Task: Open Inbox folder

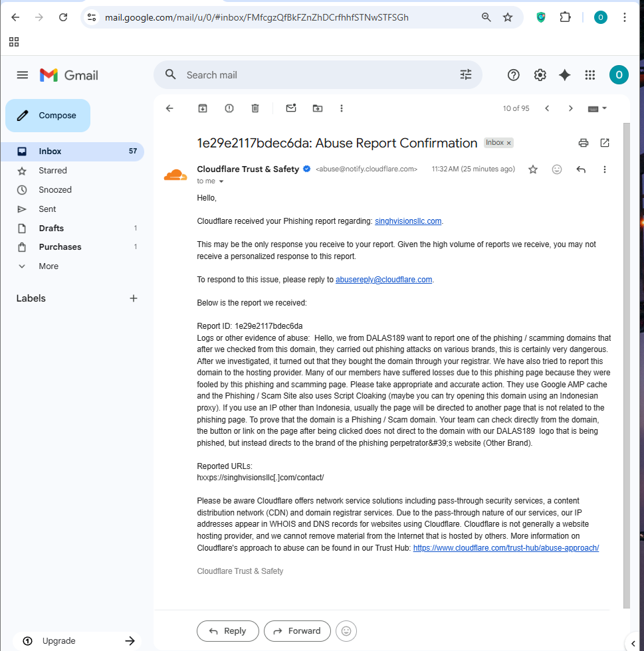Action: (72, 151)
